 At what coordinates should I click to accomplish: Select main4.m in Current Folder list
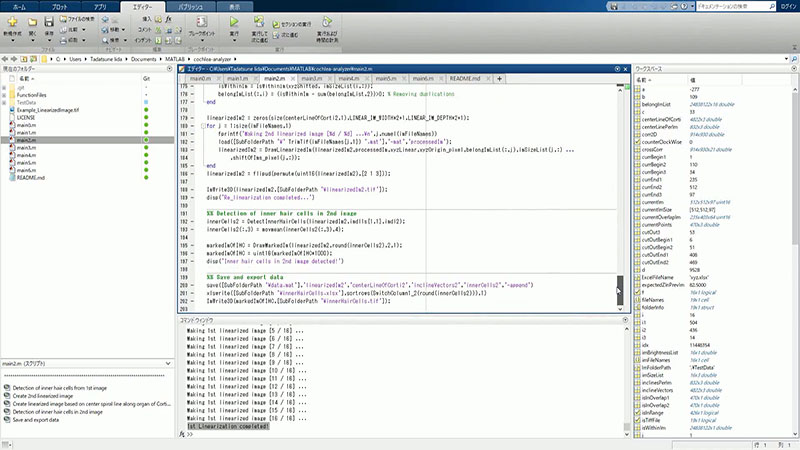pos(26,155)
